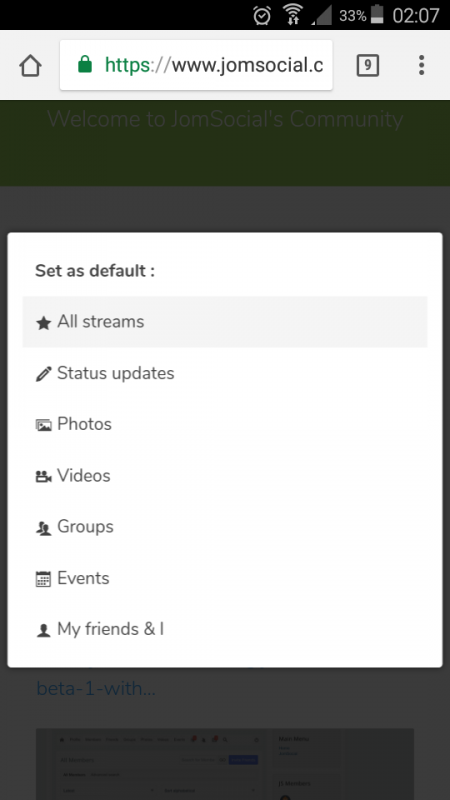
Task: Set Photos as default stream
Action: coord(225,424)
